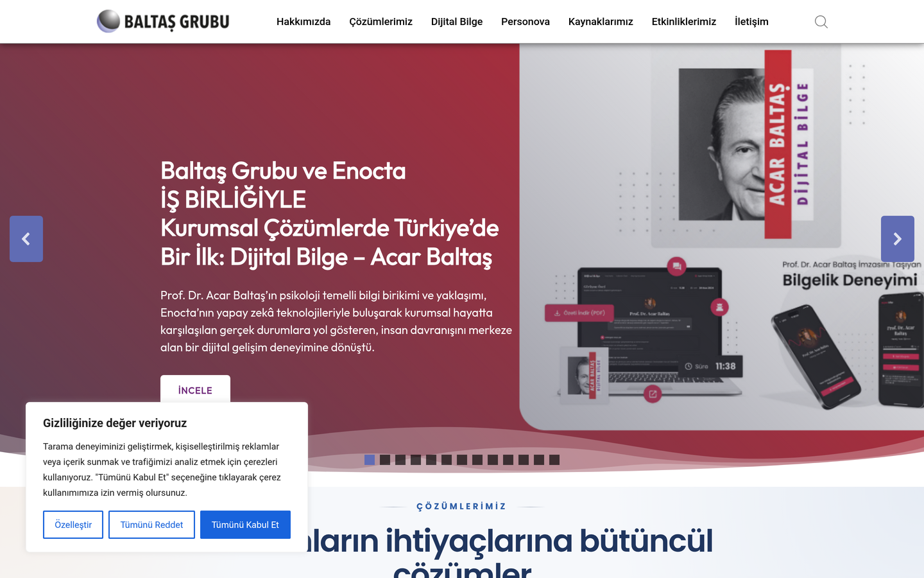This screenshot has width=924, height=578.
Task: Select the first (active blue) slide dot
Action: (x=370, y=460)
